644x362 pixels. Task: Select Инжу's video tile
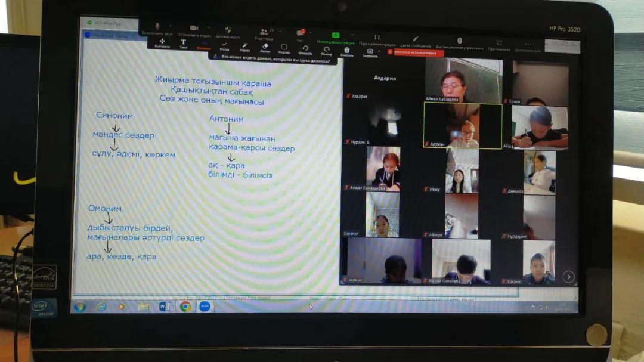click(462, 171)
